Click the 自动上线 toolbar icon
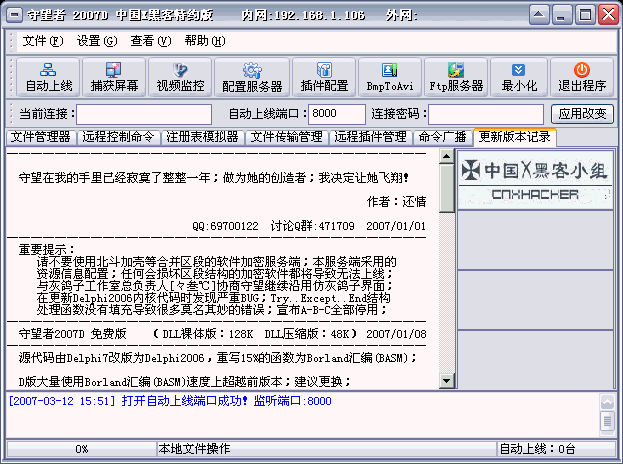Image resolution: width=623 pixels, height=464 pixels. 48,77
